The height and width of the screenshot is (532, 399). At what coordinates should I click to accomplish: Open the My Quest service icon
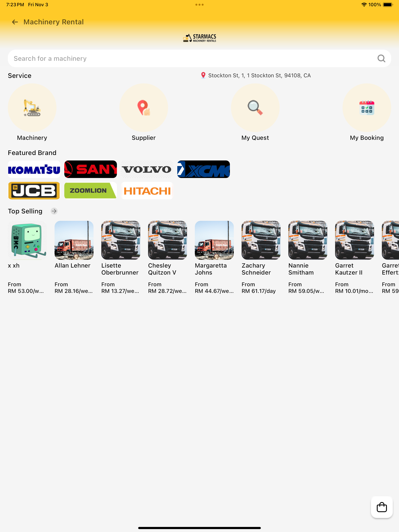click(x=255, y=107)
